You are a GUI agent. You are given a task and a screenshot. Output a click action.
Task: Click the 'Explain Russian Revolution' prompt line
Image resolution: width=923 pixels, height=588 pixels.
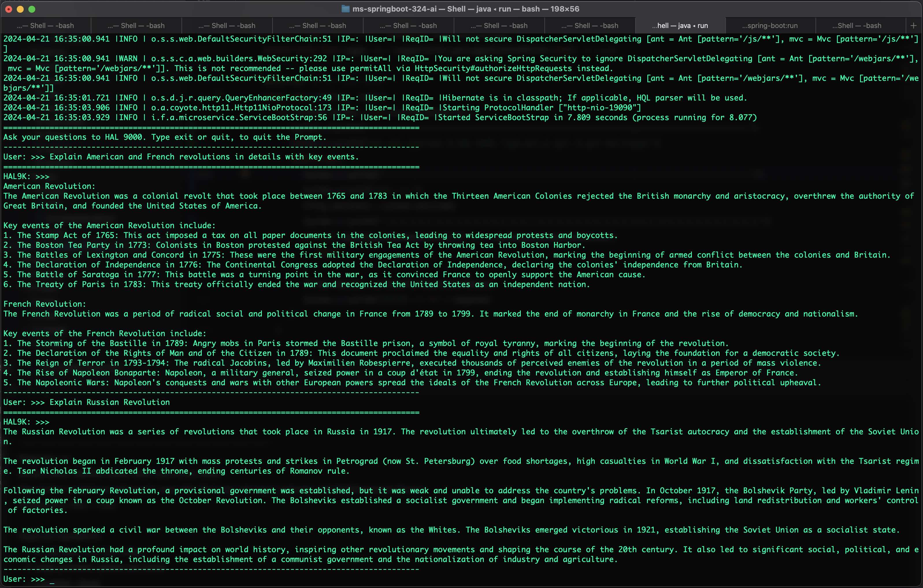click(x=109, y=402)
